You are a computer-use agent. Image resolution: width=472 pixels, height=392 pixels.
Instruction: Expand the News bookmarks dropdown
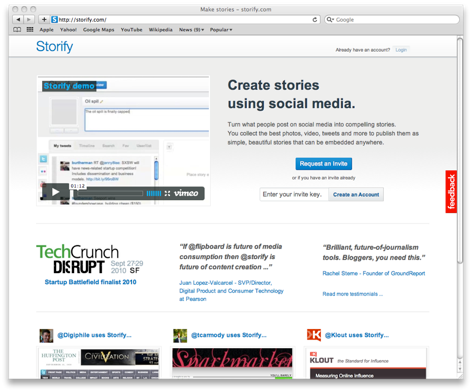pyautogui.click(x=191, y=30)
